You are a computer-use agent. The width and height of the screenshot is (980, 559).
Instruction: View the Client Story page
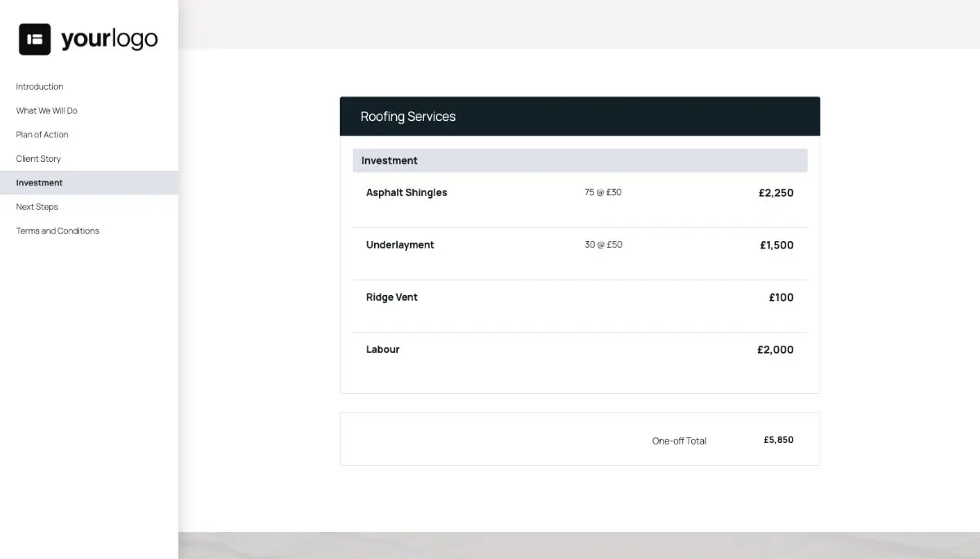(37, 159)
